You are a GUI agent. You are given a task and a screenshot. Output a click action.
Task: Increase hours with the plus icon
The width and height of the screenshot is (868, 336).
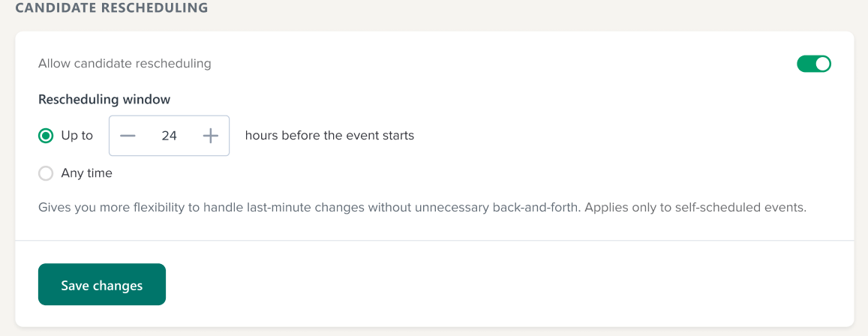click(211, 136)
